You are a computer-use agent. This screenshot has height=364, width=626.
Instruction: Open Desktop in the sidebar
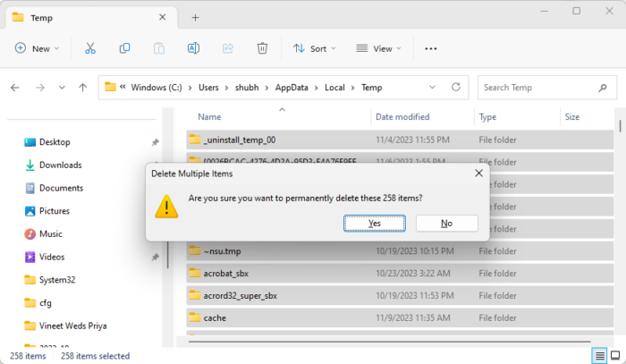click(x=55, y=142)
